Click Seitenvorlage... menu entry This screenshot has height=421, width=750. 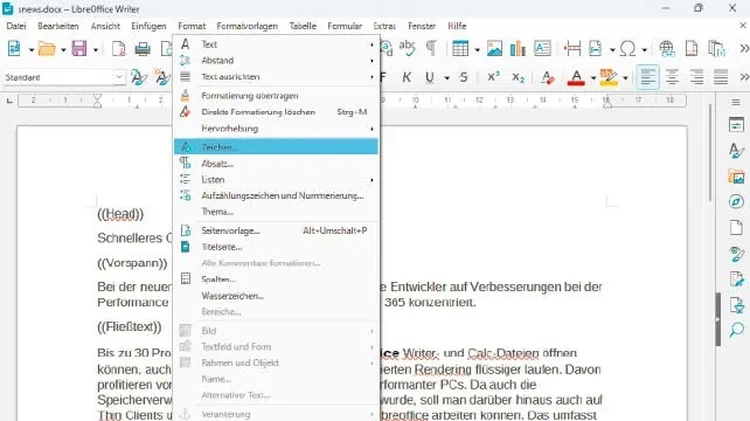click(231, 230)
